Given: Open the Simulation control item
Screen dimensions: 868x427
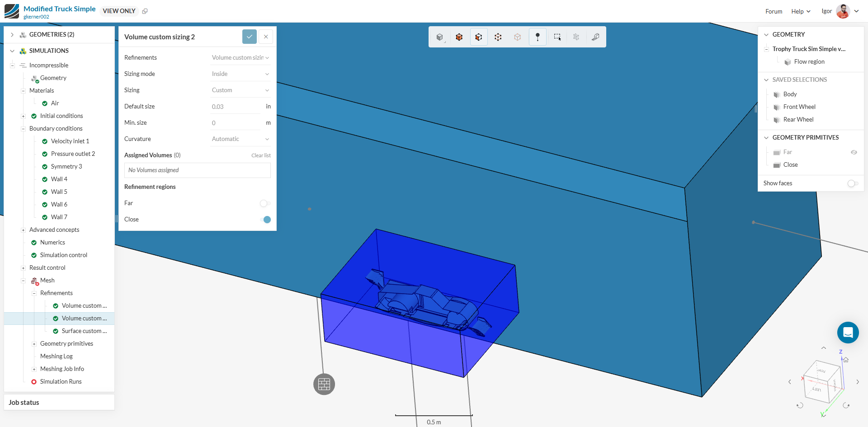Looking at the screenshot, I should pos(64,255).
